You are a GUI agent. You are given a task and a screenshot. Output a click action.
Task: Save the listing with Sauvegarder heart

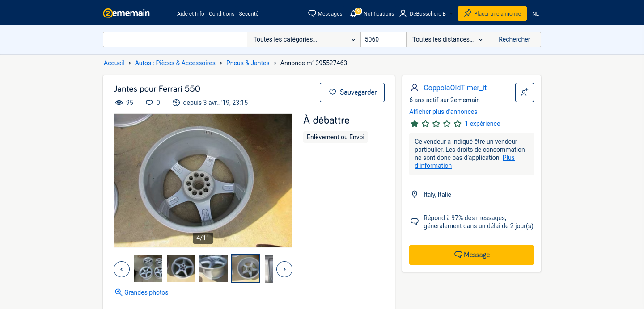pyautogui.click(x=352, y=92)
